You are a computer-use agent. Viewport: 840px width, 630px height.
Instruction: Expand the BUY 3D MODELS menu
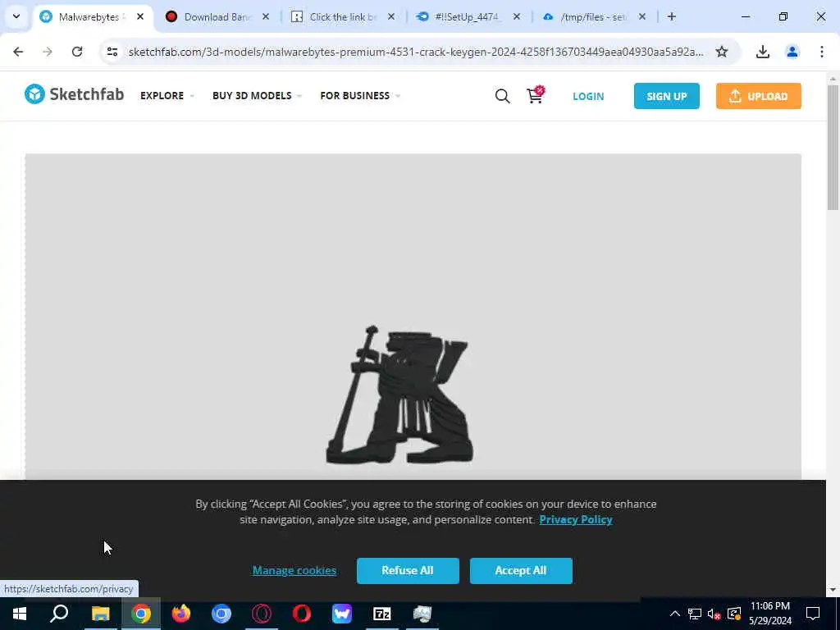click(x=257, y=95)
